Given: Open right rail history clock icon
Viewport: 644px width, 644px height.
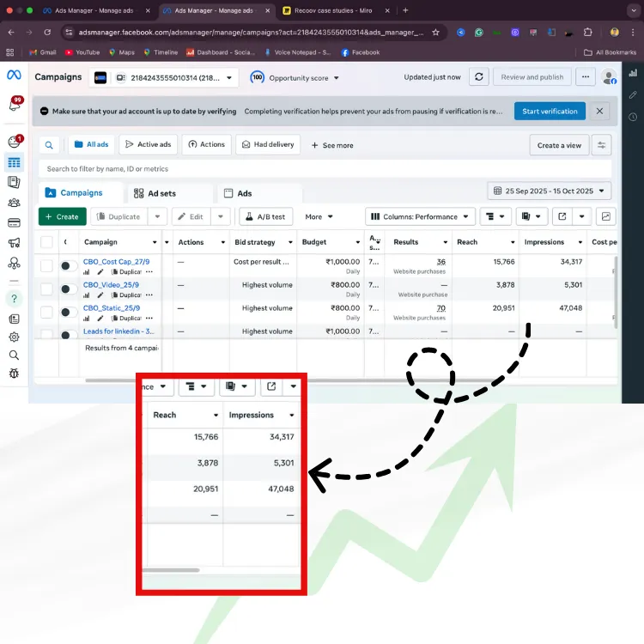Looking at the screenshot, I should pyautogui.click(x=633, y=117).
